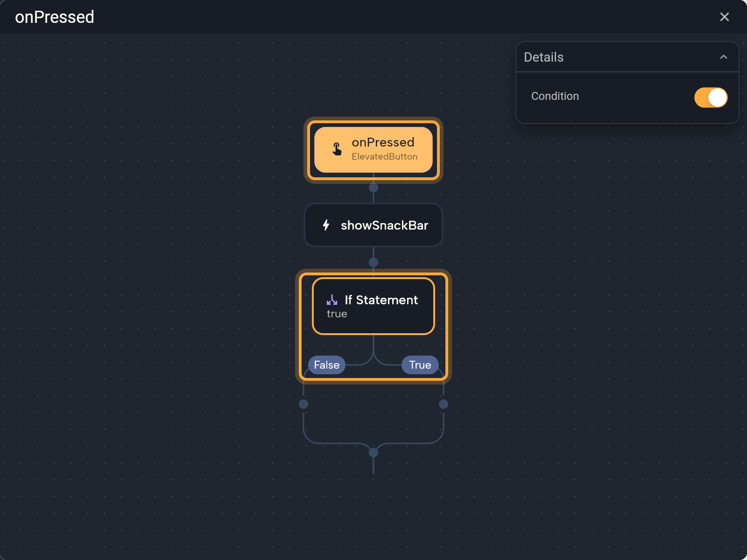Screen dimensions: 747x560
Task: Select the False branch label
Action: click(326, 365)
